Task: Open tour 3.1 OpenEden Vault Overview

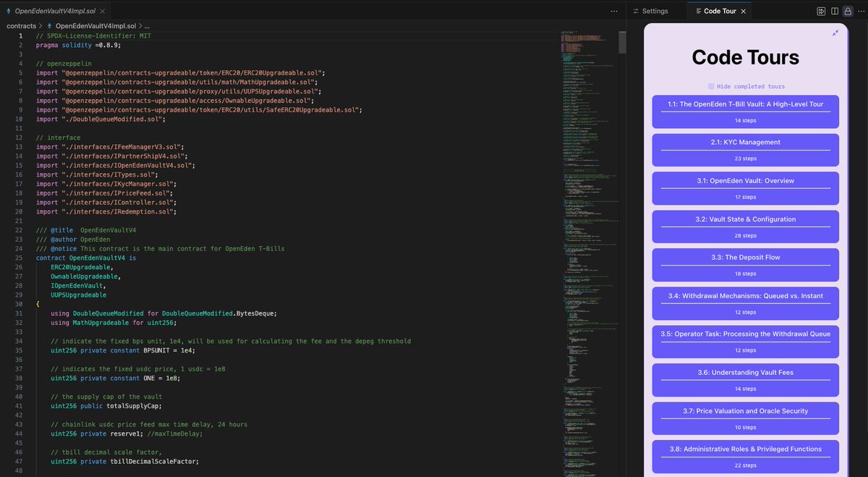Action: tap(745, 187)
